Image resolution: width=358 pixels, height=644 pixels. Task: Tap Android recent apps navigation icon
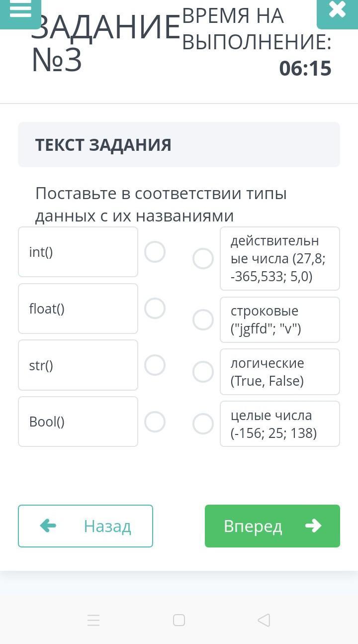click(93, 620)
